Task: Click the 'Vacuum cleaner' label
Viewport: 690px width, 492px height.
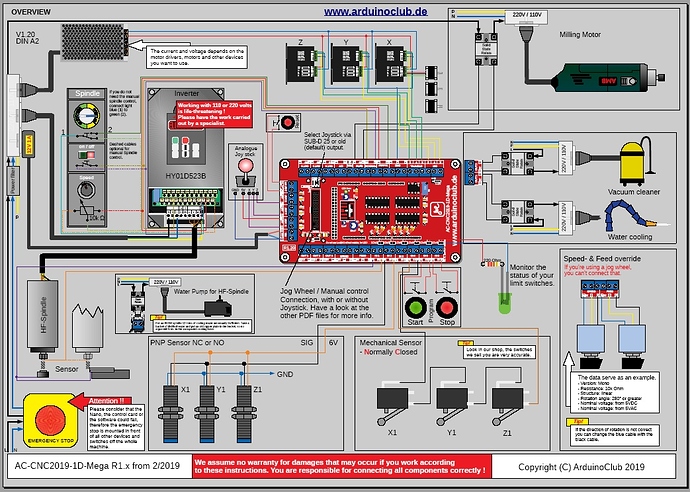Action: click(634, 192)
